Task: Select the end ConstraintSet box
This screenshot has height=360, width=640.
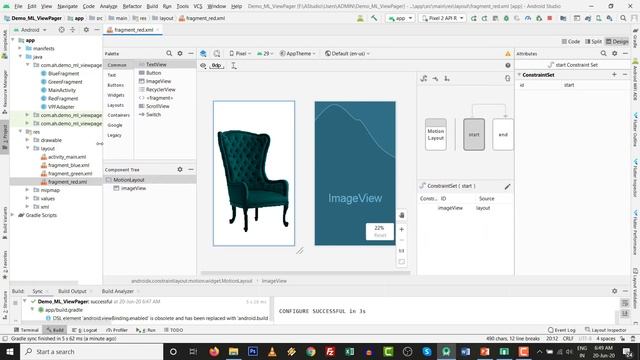Action: 503,134
